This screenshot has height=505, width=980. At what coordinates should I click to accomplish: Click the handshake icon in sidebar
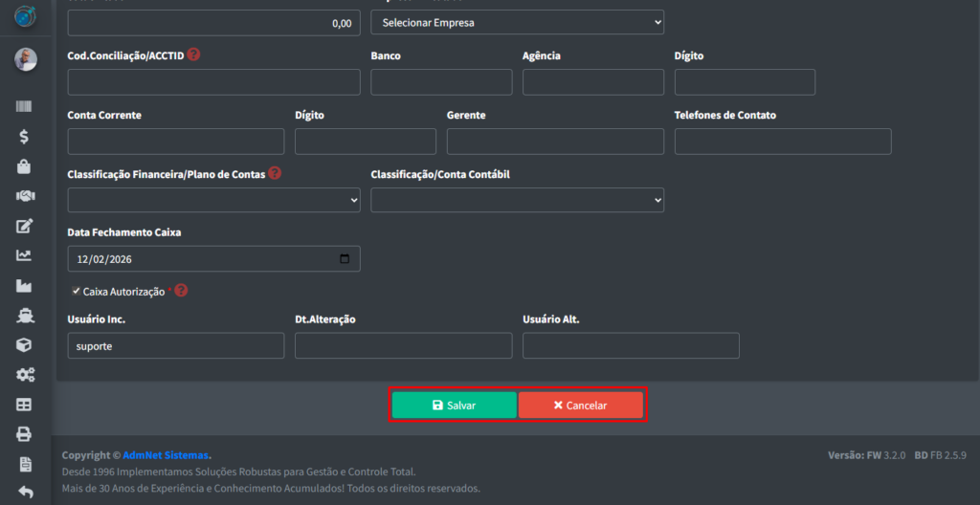point(24,196)
